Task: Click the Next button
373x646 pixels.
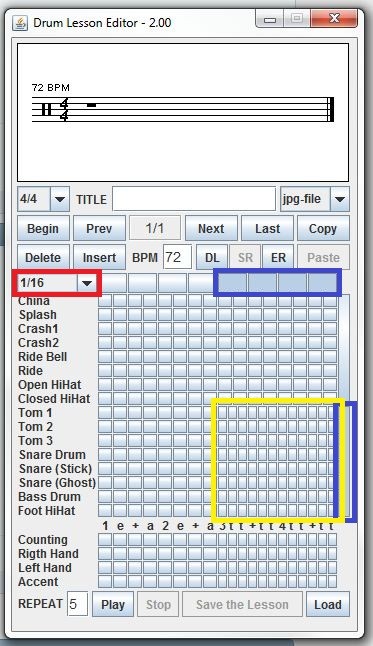Action: pyautogui.click(x=211, y=228)
